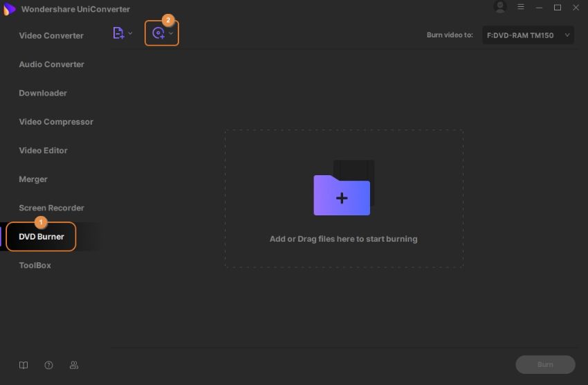Viewport: 588px width, 385px height.
Task: Click the Wondershare UniConverter logo
Action: [x=10, y=9]
